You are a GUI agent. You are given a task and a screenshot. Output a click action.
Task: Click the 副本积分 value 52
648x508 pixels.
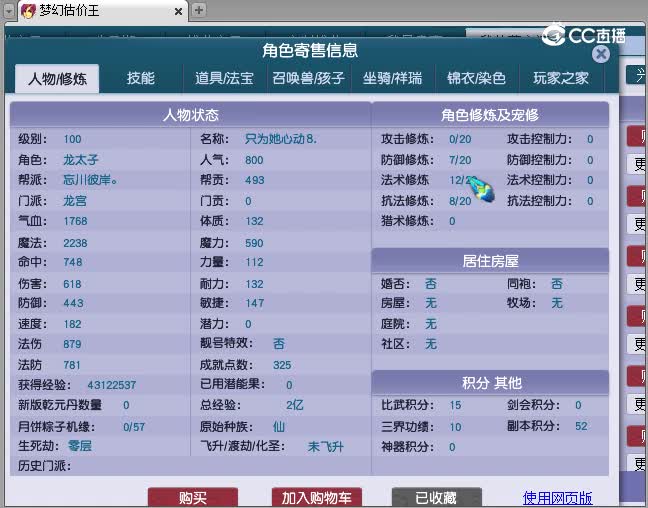click(x=581, y=426)
